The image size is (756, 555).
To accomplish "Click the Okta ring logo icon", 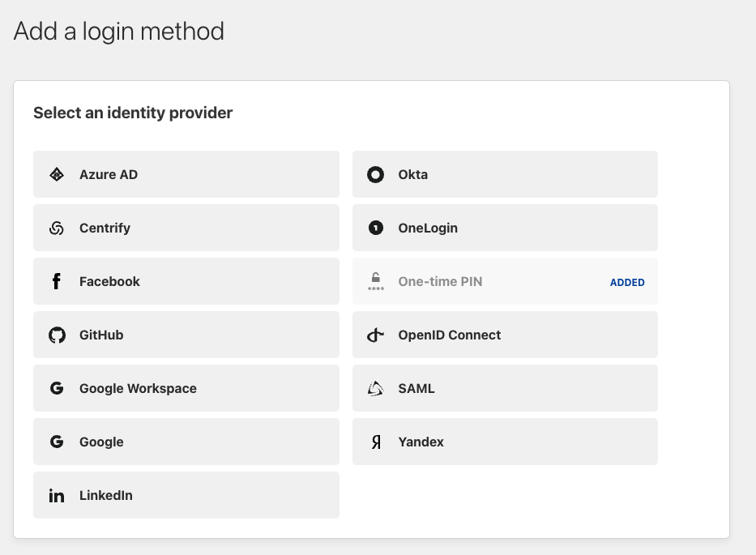I will (x=375, y=174).
